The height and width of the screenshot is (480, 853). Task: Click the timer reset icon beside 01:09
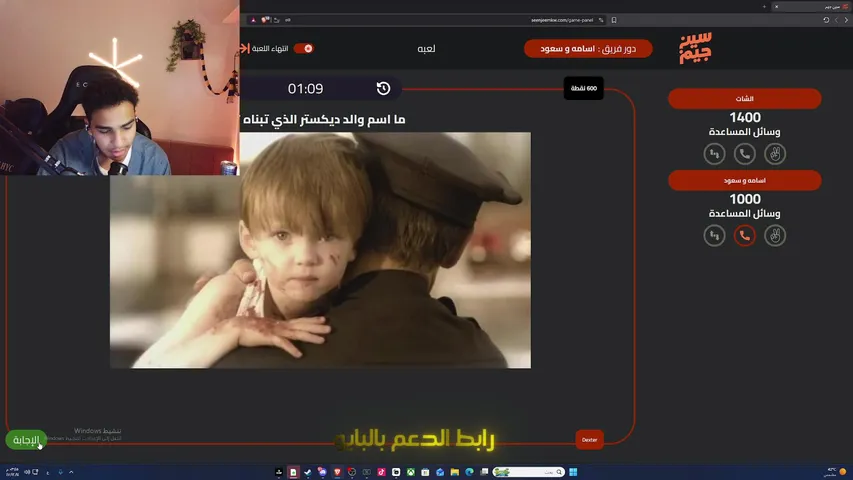pyautogui.click(x=383, y=88)
